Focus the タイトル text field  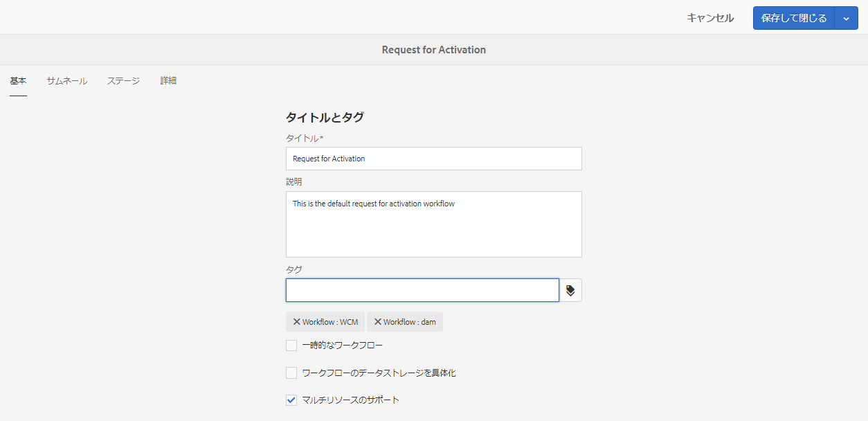tap(433, 159)
